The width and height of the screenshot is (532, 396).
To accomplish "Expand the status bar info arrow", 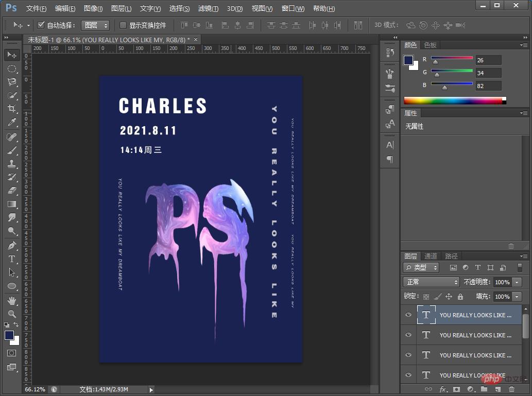I will (151, 390).
